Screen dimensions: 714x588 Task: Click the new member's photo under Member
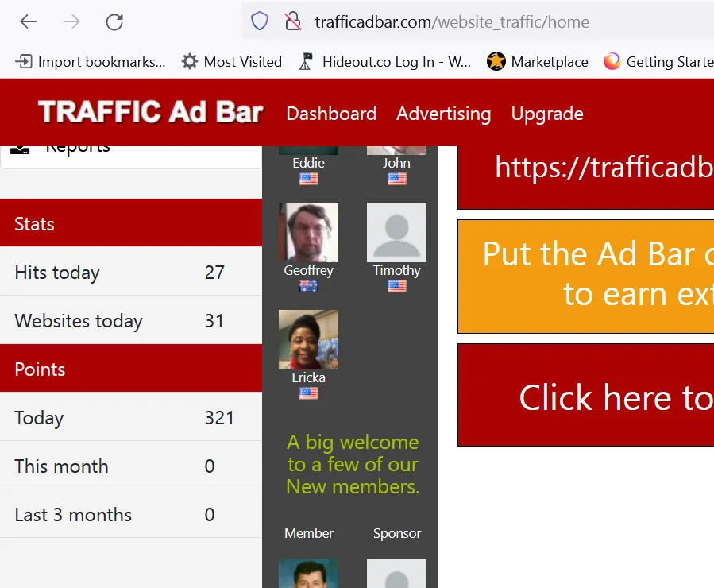coord(308,574)
